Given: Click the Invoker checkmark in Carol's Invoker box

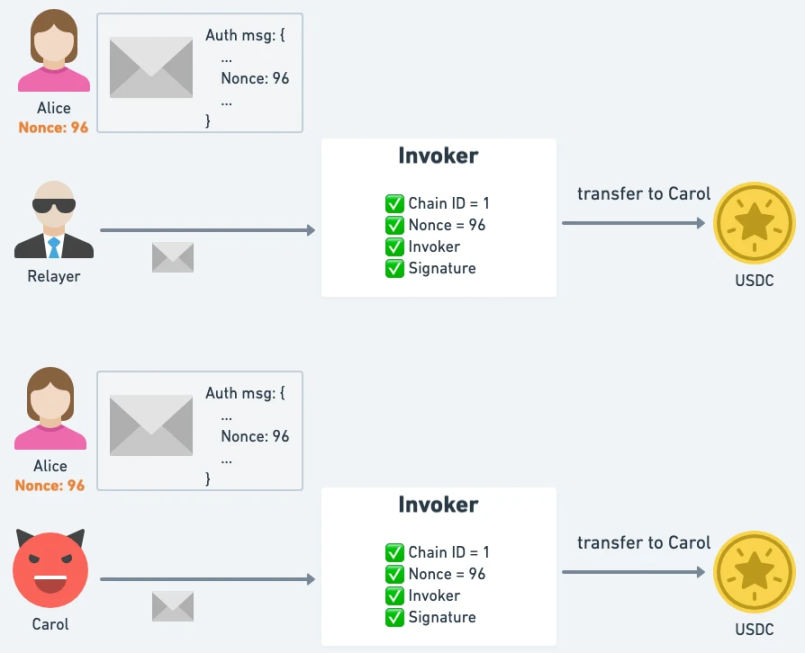Looking at the screenshot, I should pos(394,596).
